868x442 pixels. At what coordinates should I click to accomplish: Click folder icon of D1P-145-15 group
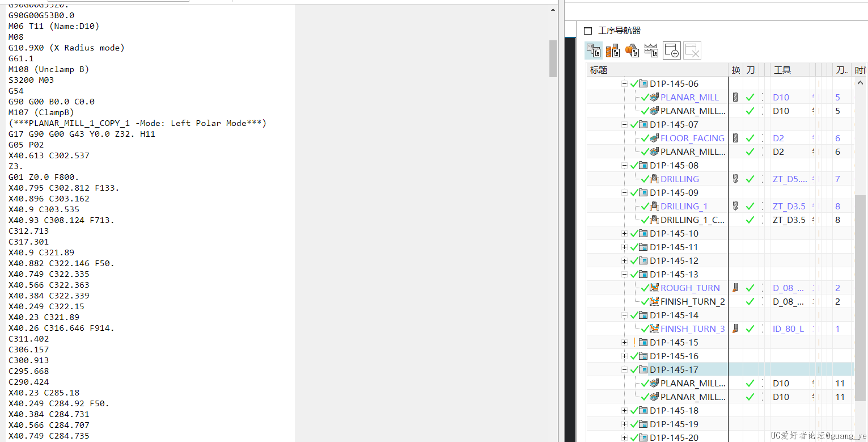click(x=643, y=342)
